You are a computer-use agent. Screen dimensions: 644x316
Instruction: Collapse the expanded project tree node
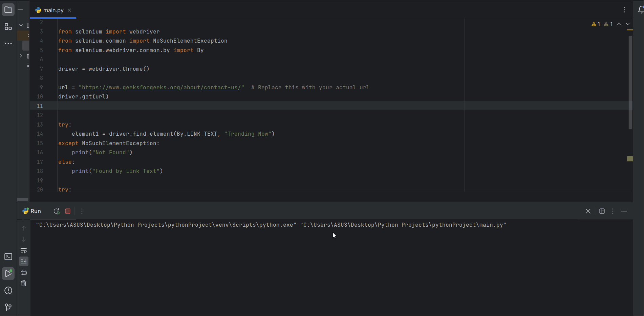point(21,25)
